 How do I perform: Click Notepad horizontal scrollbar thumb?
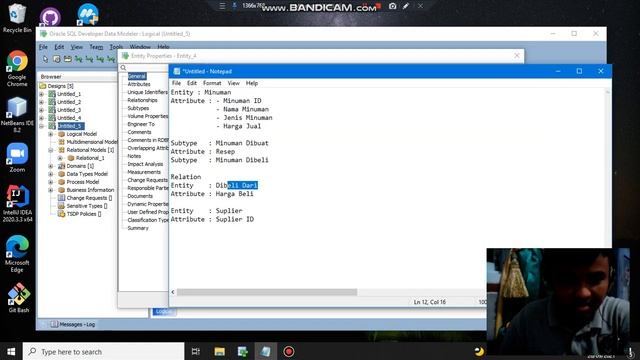point(267,292)
